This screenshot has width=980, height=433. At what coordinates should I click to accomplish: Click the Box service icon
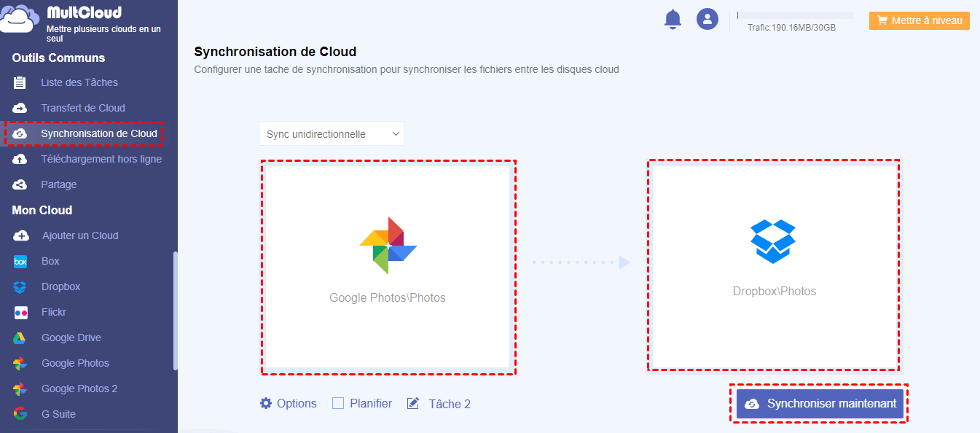click(x=20, y=261)
